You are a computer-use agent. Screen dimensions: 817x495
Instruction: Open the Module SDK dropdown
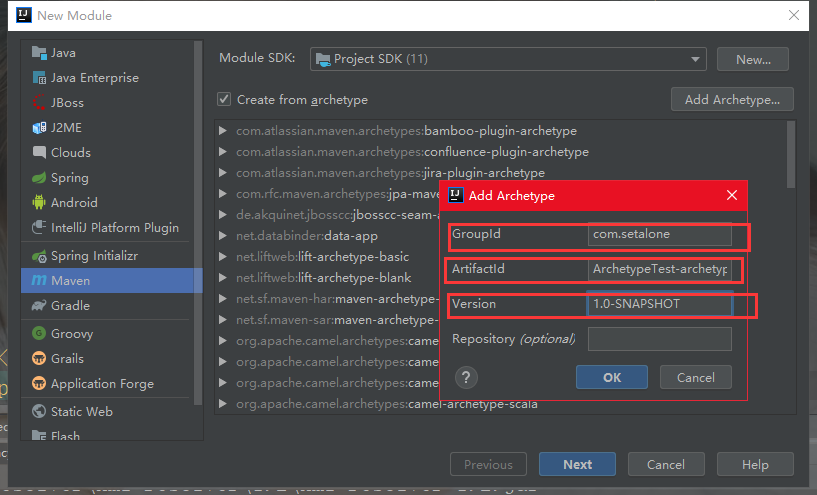point(508,59)
